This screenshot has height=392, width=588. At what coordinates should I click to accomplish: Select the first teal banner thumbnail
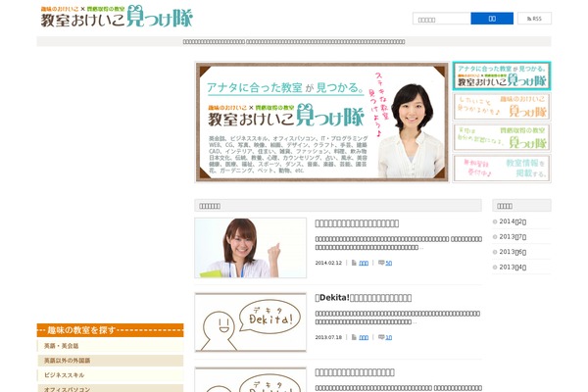click(x=502, y=76)
